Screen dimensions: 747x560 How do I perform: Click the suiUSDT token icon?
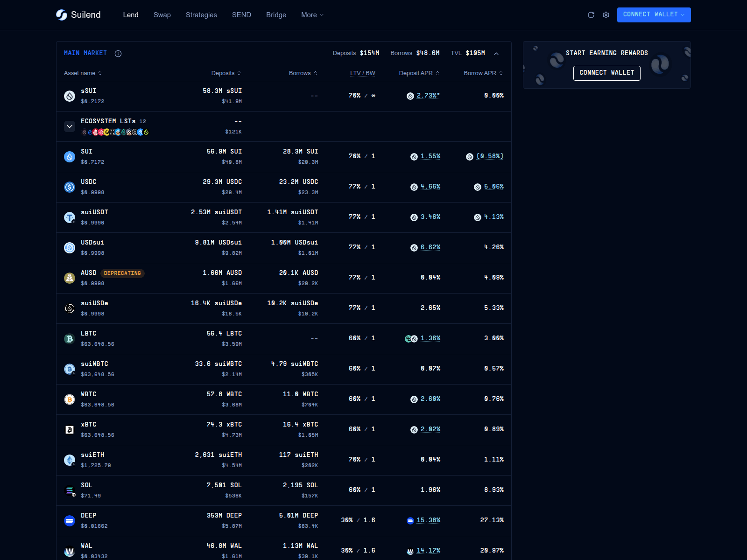70,217
